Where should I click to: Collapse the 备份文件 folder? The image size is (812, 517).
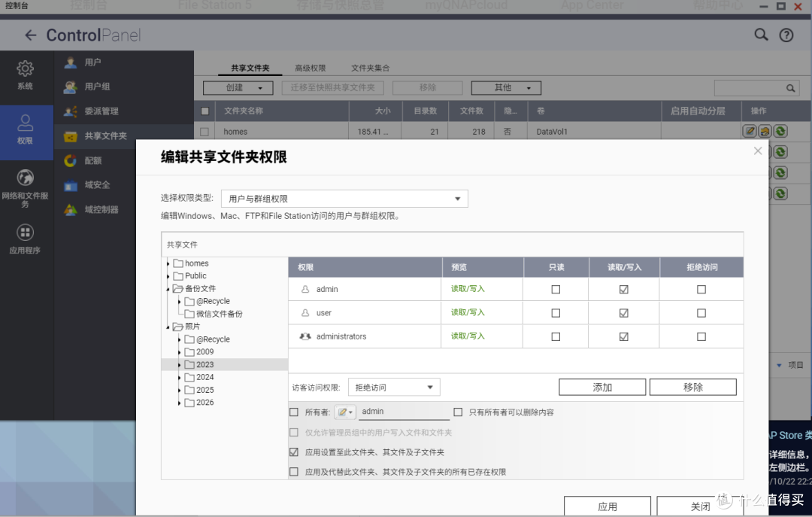point(168,289)
